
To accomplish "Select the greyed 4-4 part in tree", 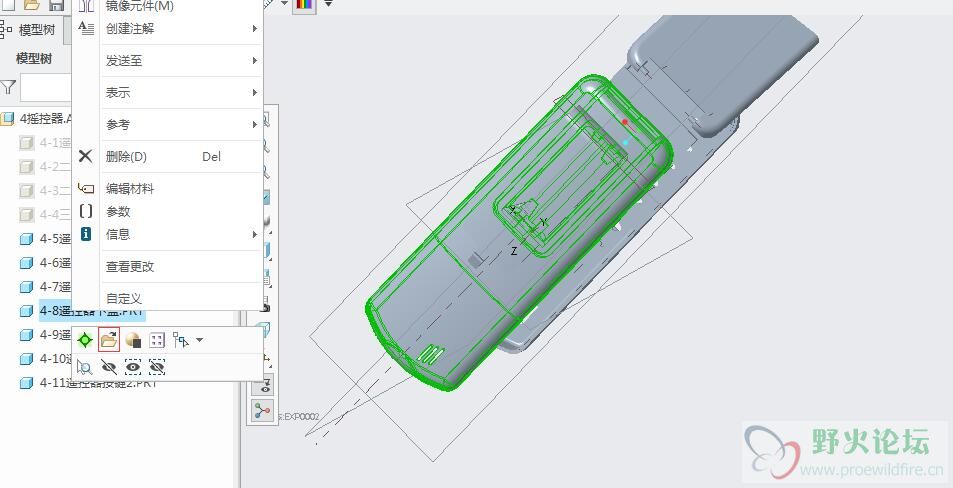I will point(55,215).
